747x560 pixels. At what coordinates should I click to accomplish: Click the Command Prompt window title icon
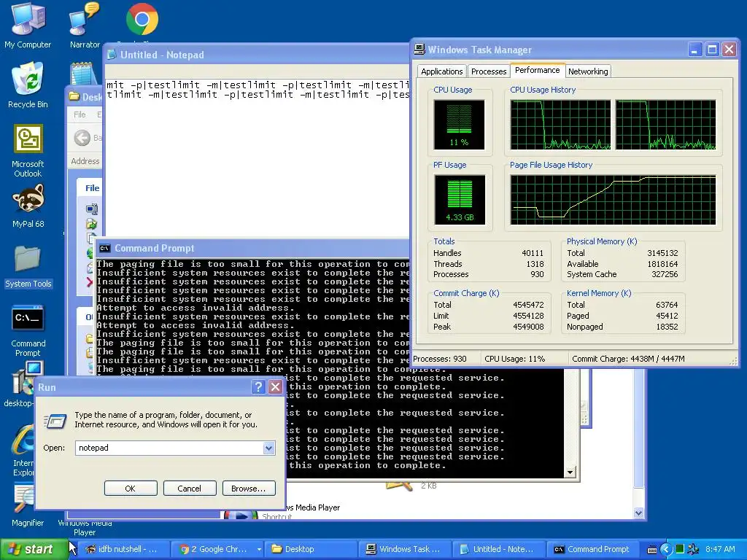pyautogui.click(x=105, y=248)
